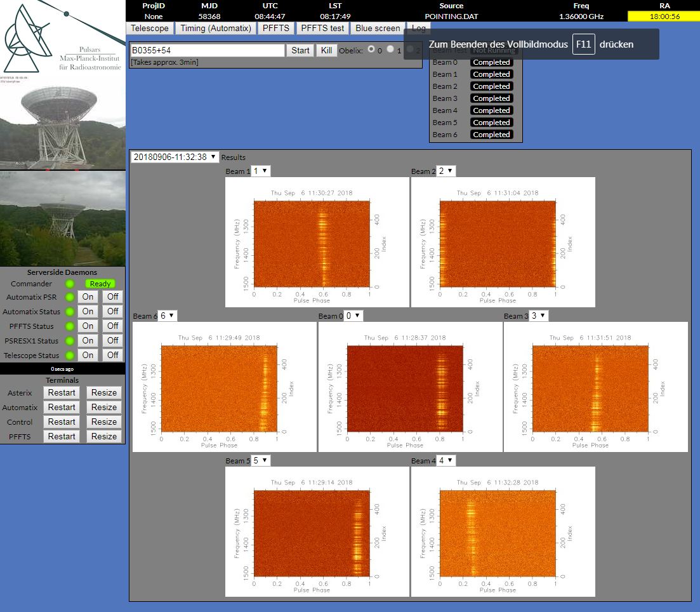Open the PFFTS test tab
This screenshot has height=612, width=700.
pyautogui.click(x=322, y=28)
